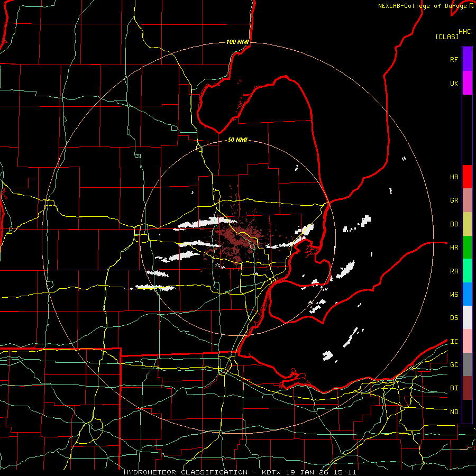Viewport: 476px width, 476px height.
Task: Click the 100 NMI range ring label
Action: 237,42
